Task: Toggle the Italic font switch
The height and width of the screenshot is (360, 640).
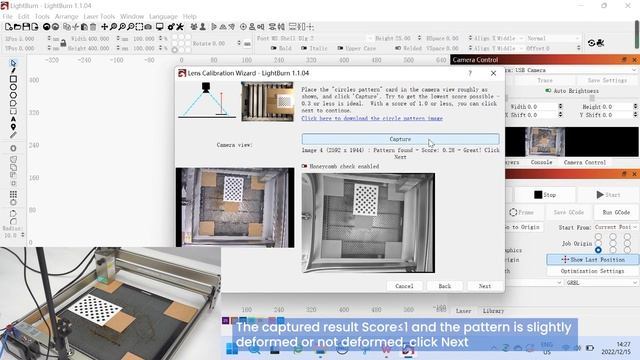Action: pos(304,48)
